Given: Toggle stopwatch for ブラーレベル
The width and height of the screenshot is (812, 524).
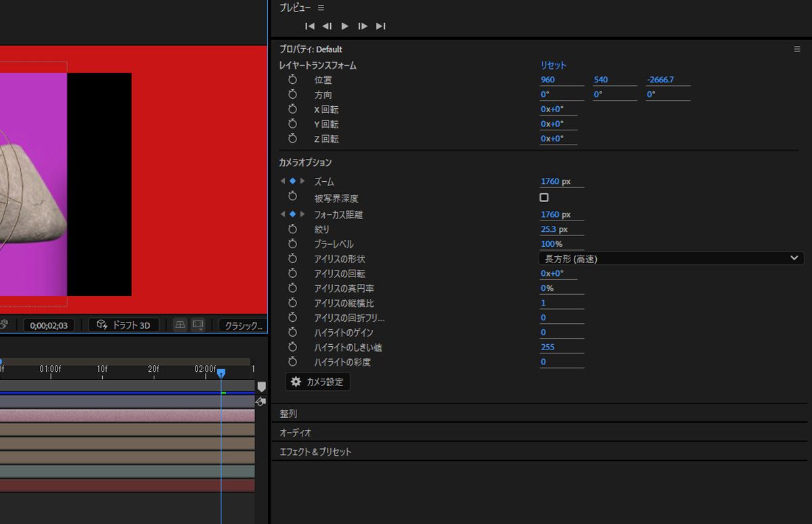Looking at the screenshot, I should [292, 244].
